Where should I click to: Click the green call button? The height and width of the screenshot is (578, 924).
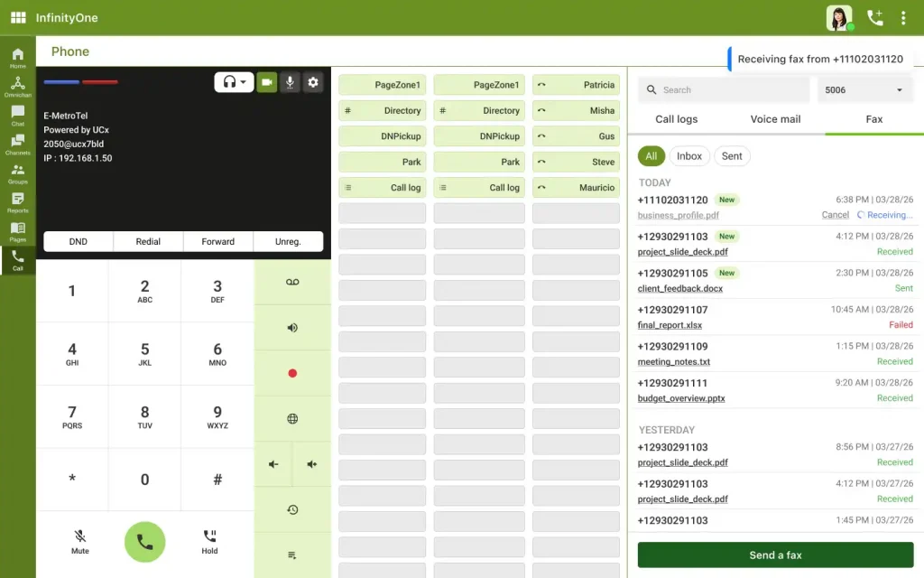(145, 542)
